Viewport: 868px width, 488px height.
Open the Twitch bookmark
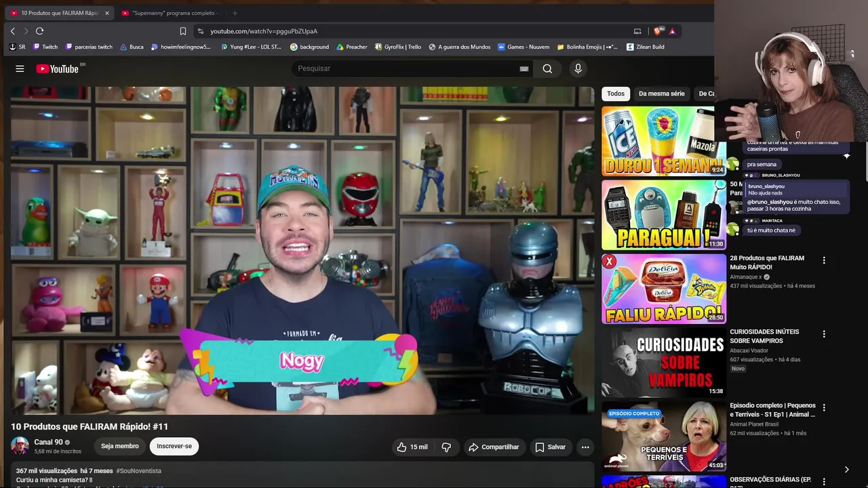coord(45,47)
